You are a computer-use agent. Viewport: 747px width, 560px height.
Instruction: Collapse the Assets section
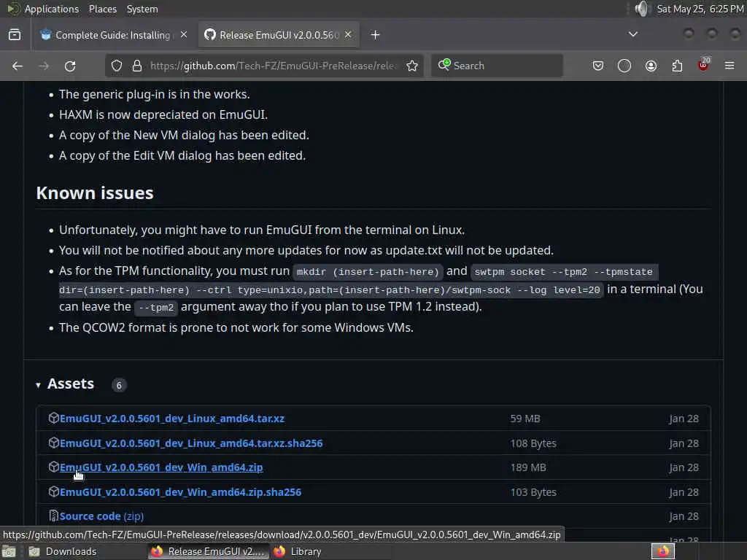click(x=38, y=385)
